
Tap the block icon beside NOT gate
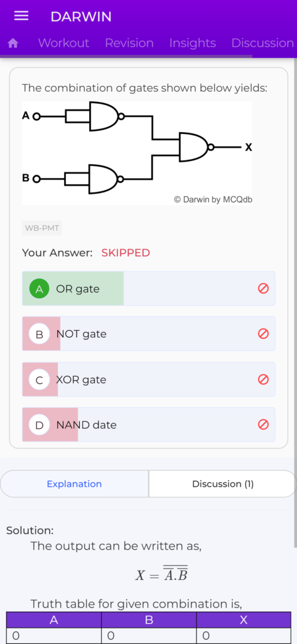(263, 334)
